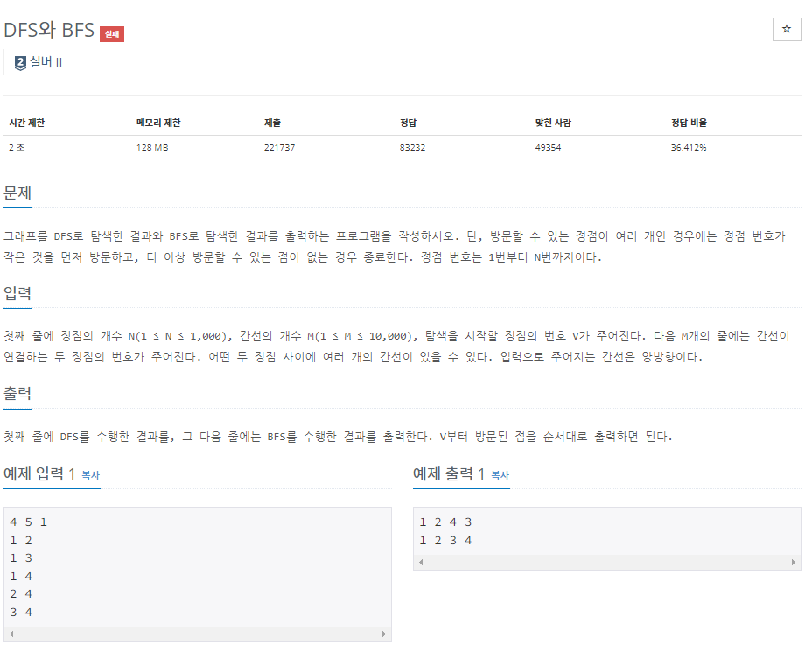Image resolution: width=812 pixels, height=652 pixels.
Task: Click the 정답 비율 column header
Action: pos(689,123)
